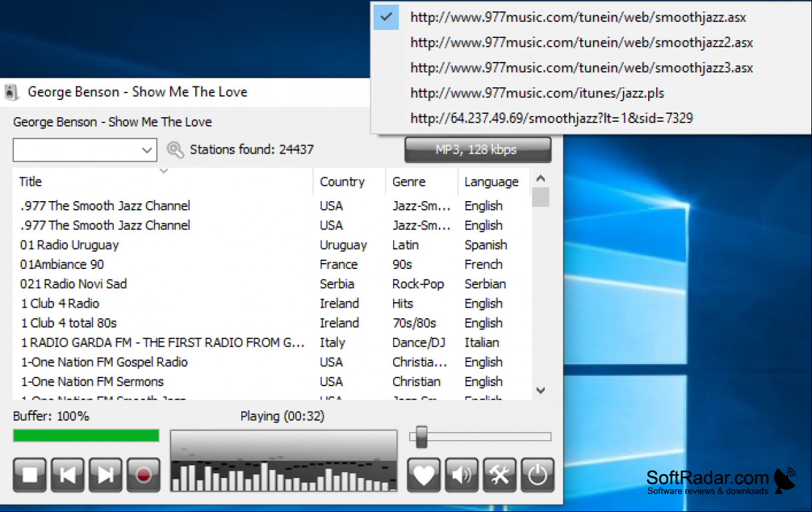Click the 90s genre cell
This screenshot has width=812, height=512.
[402, 264]
